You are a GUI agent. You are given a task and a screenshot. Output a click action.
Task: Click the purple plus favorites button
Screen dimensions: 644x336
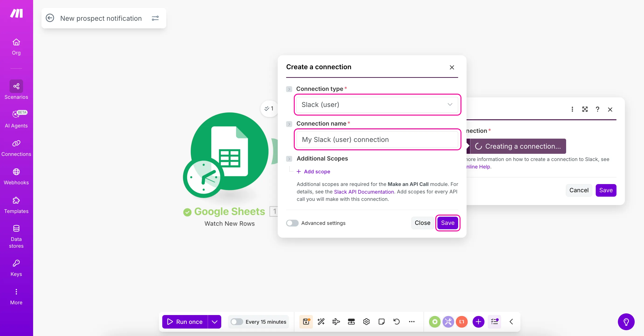[478, 322]
